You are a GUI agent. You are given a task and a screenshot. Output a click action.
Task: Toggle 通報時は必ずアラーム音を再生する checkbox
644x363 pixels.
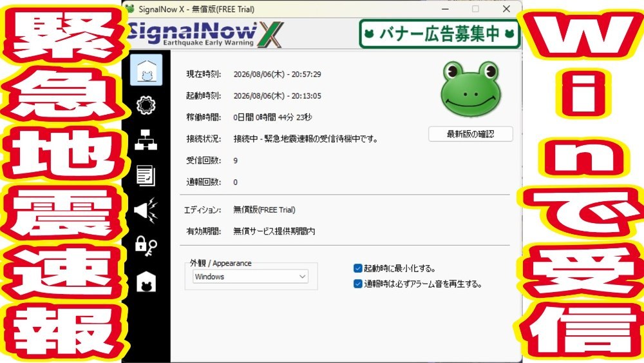pyautogui.click(x=357, y=284)
